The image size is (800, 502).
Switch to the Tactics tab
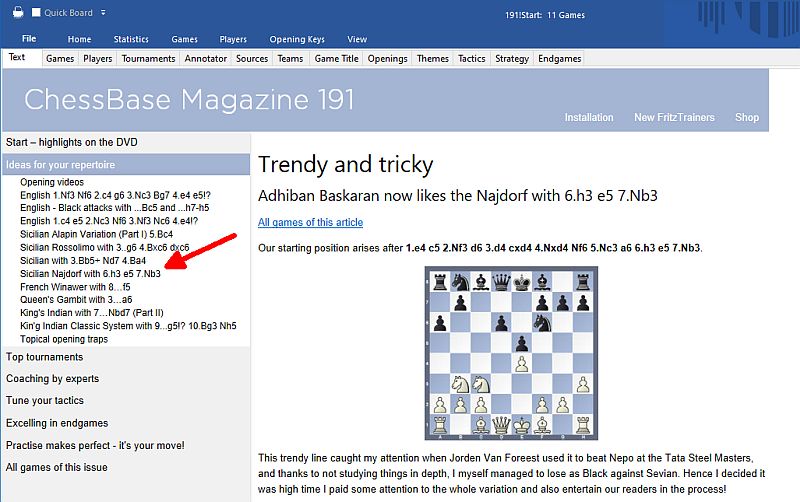pos(471,59)
